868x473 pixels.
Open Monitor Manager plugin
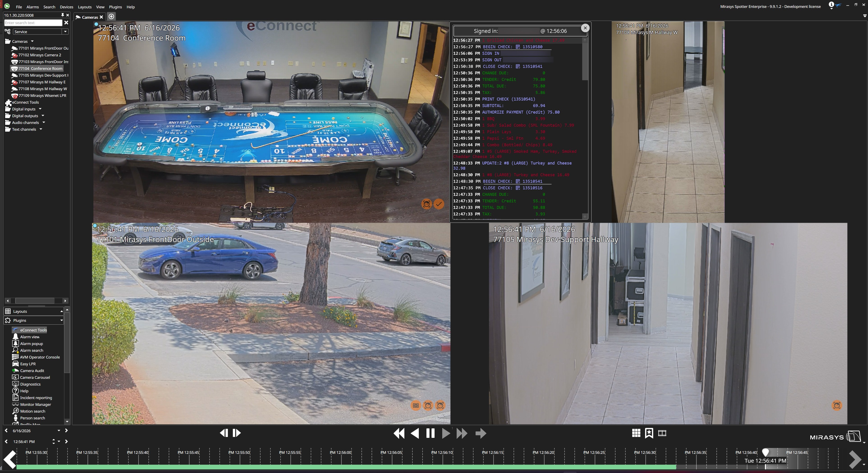click(x=32, y=404)
